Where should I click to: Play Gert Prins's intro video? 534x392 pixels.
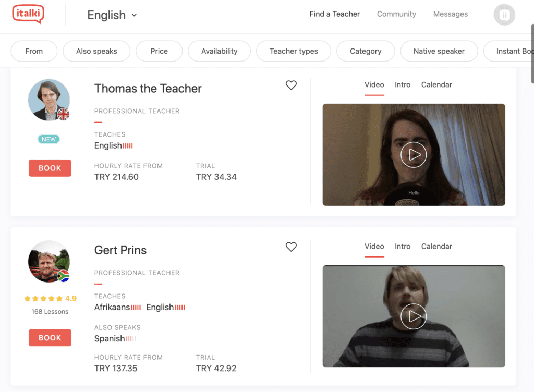(x=414, y=316)
